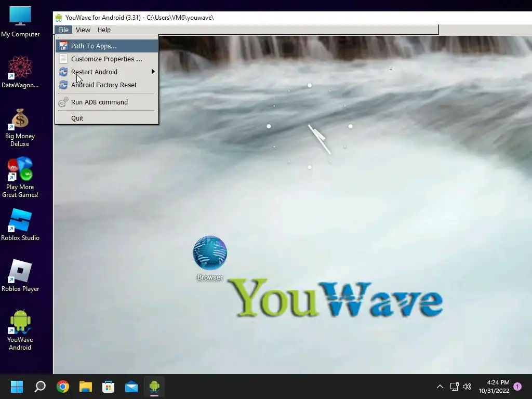Click the YouWave title bar Android icon
Image resolution: width=532 pixels, height=399 pixels.
pos(59,18)
